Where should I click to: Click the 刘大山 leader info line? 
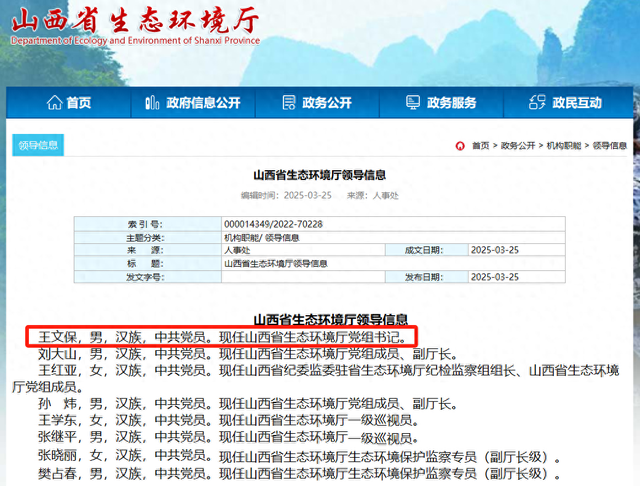pyautogui.click(x=248, y=353)
